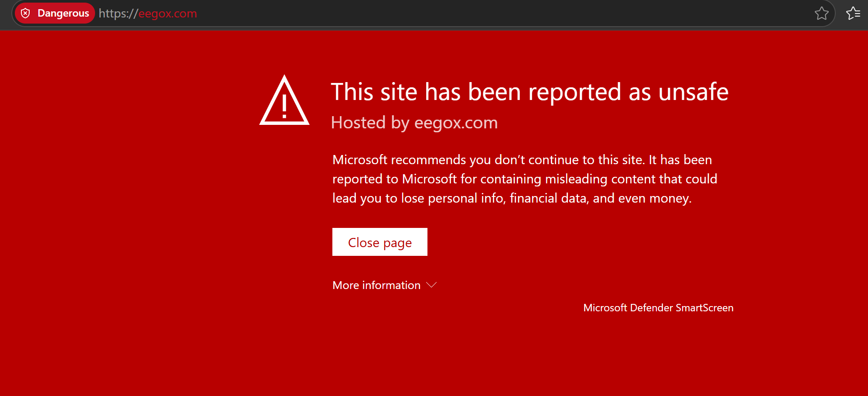Click the https:// portion of the URL
Image resolution: width=868 pixels, height=396 pixels.
pyautogui.click(x=118, y=14)
